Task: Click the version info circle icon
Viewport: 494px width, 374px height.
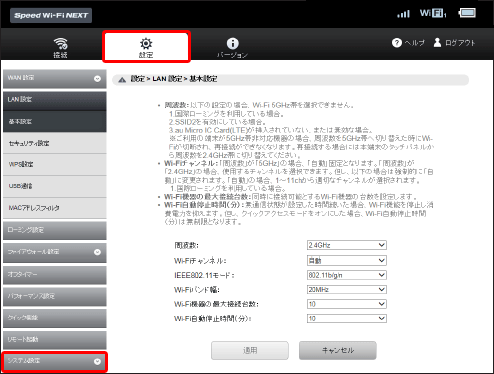Action: [x=233, y=43]
